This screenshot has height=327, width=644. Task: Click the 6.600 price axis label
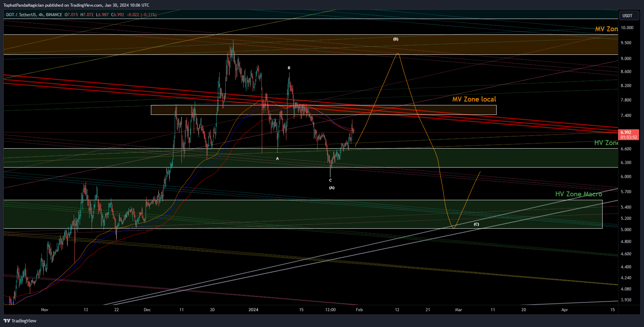626,149
